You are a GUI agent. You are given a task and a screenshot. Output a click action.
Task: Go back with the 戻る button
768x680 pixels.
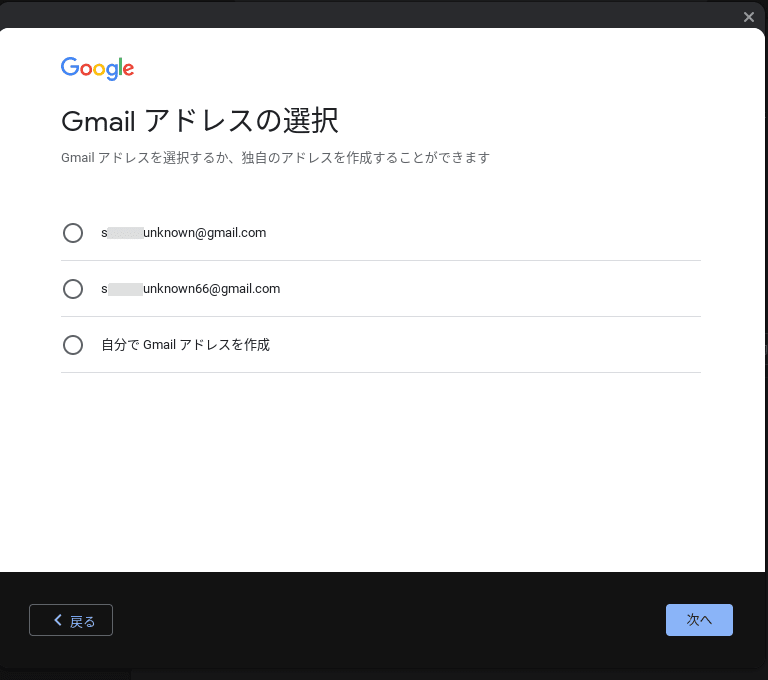tap(71, 620)
